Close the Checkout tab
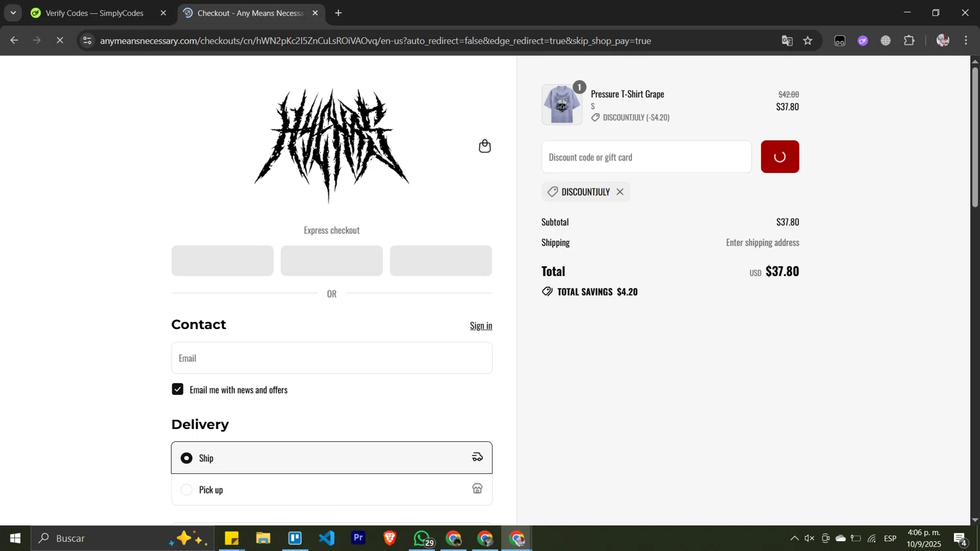Image resolution: width=980 pixels, height=551 pixels. click(315, 13)
